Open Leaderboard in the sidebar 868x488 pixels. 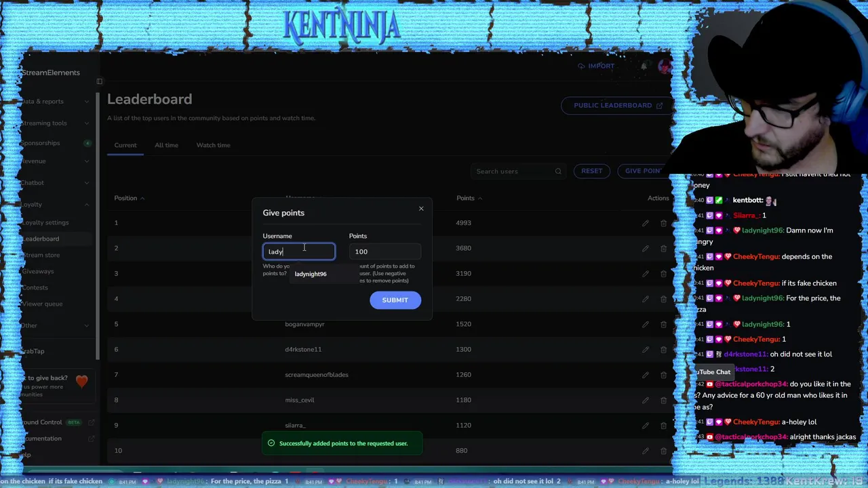(41, 239)
